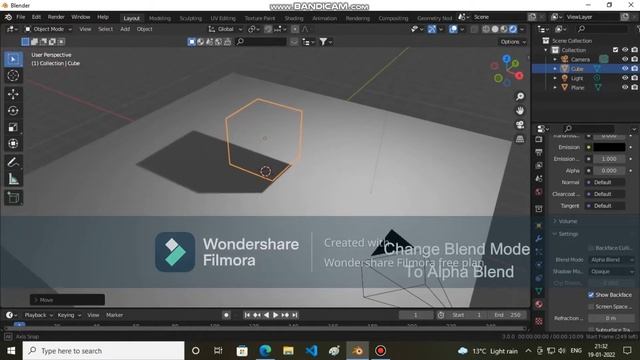Hide the Camera object with eye icon
Image resolution: width=640 pixels, height=360 pixels.
[x=625, y=59]
